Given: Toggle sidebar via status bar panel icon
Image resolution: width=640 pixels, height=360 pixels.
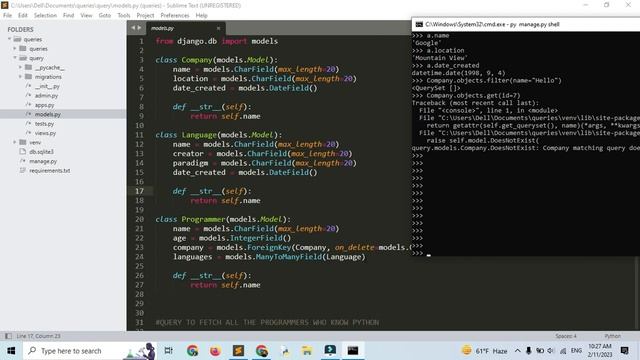Looking at the screenshot, I should (8, 336).
